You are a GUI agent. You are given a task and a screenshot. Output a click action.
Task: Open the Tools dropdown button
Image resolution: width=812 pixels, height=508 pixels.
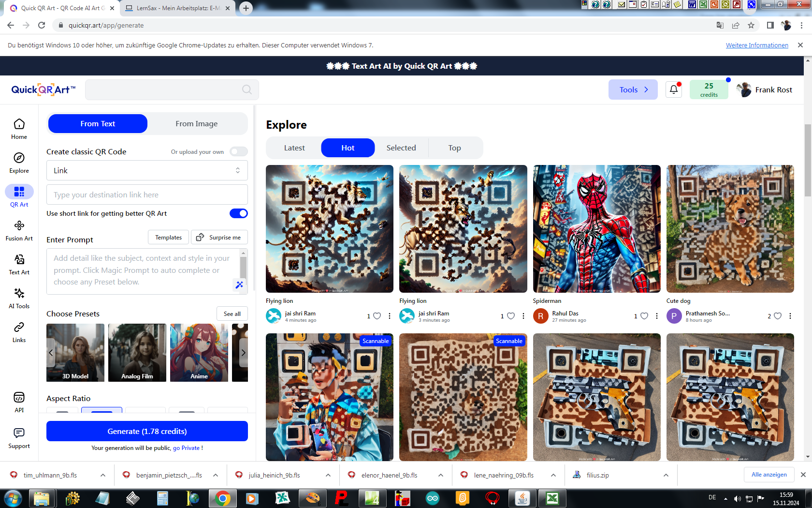tap(633, 90)
